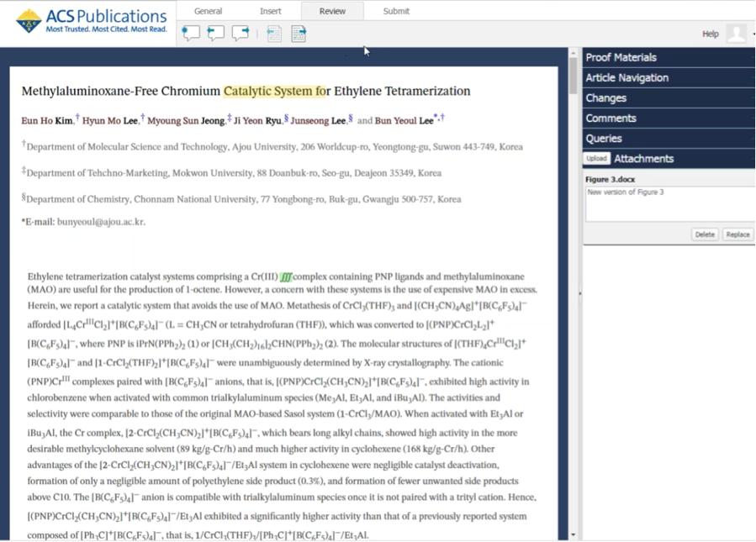Expand the Proof Materials panel

(x=669, y=57)
